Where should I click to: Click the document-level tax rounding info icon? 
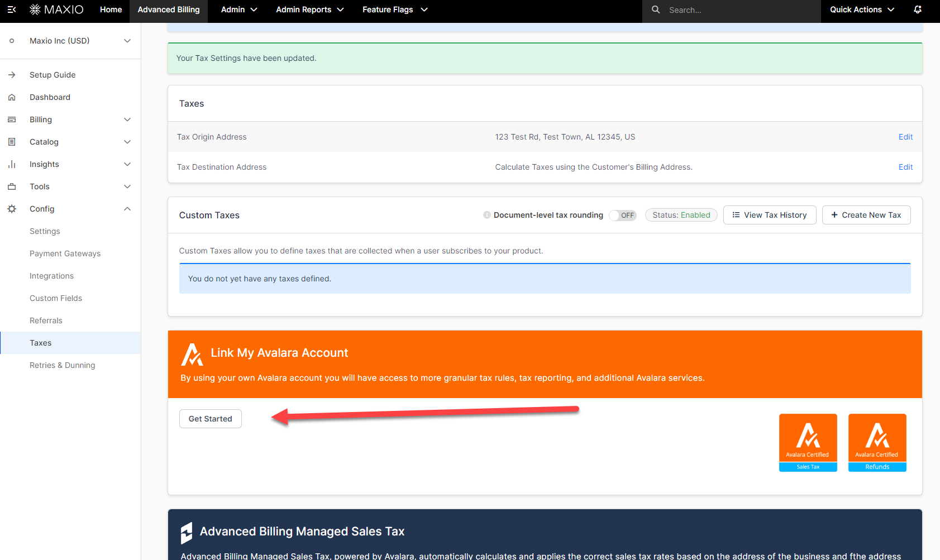(487, 215)
